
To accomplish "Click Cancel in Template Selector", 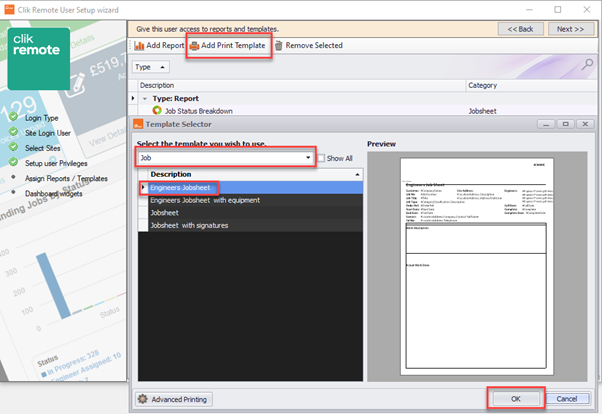I will 567,399.
